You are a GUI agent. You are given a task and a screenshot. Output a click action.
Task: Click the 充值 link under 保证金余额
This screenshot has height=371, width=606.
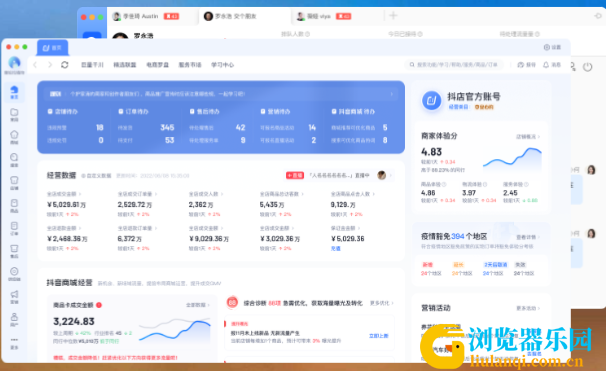(x=335, y=248)
